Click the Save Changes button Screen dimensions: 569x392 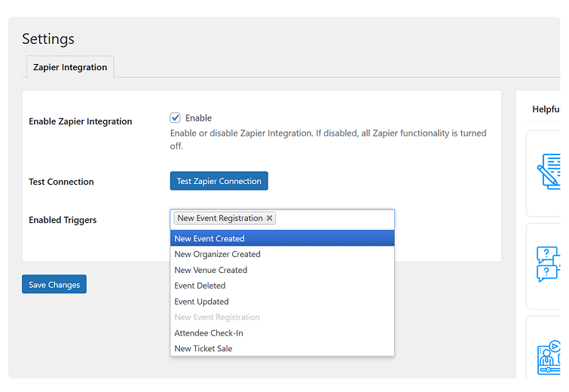54,284
